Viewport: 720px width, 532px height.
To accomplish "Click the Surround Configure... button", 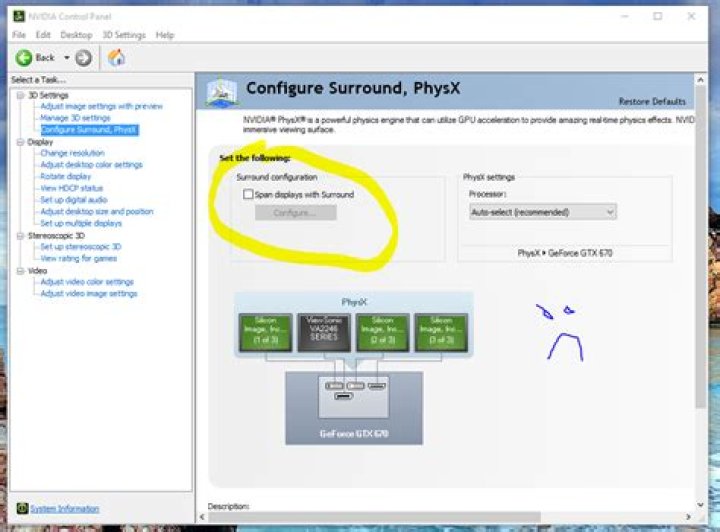I will click(296, 213).
